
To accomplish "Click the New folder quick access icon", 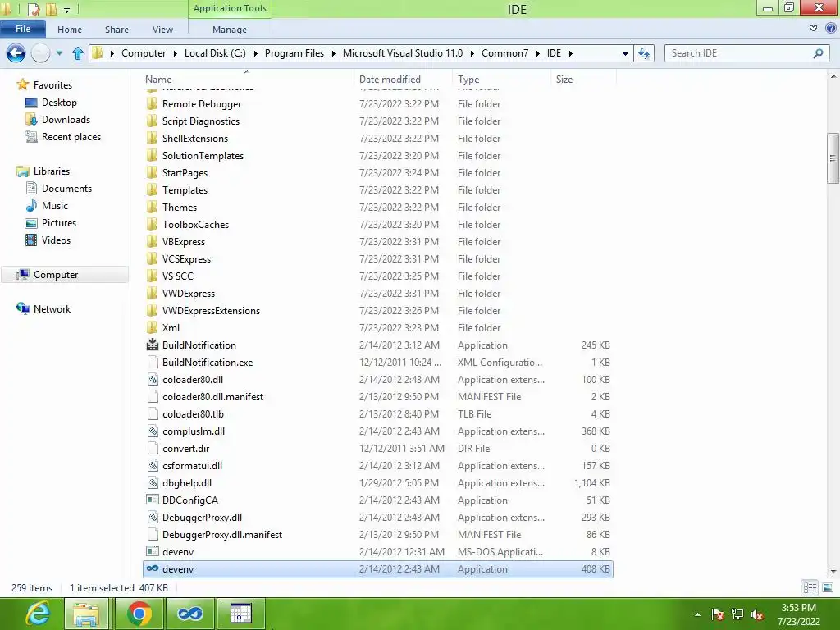I will point(52,9).
